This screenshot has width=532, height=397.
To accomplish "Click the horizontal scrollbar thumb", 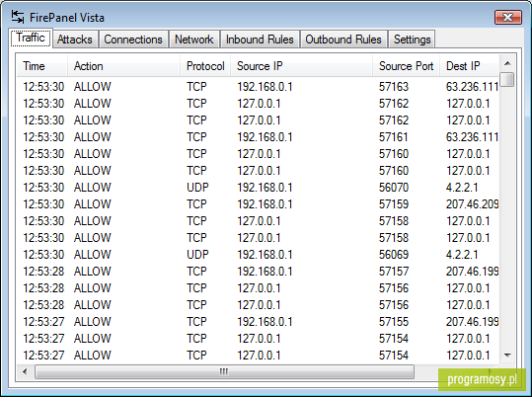I will click(224, 372).
